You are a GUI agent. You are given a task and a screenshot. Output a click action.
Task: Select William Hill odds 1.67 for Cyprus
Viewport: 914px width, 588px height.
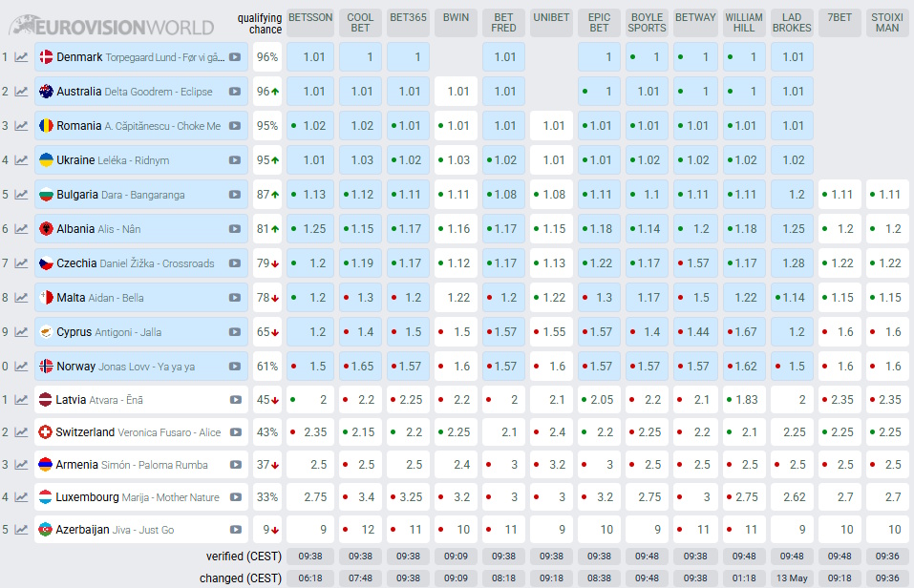point(744,332)
